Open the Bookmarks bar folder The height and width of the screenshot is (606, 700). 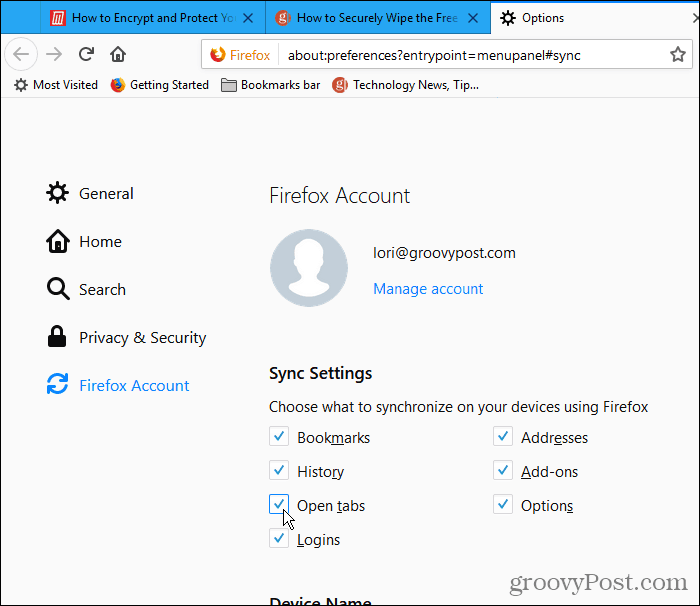tap(271, 85)
